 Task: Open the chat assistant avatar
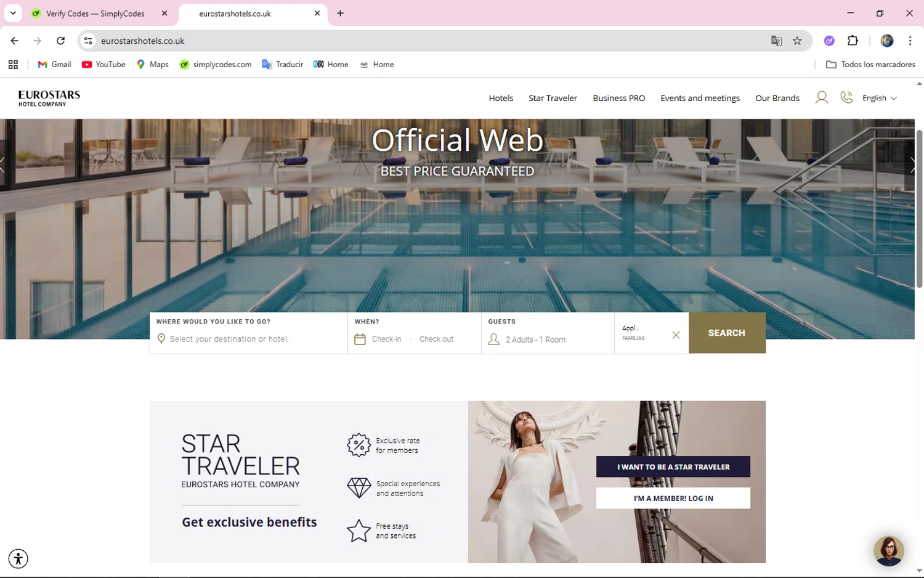click(888, 550)
